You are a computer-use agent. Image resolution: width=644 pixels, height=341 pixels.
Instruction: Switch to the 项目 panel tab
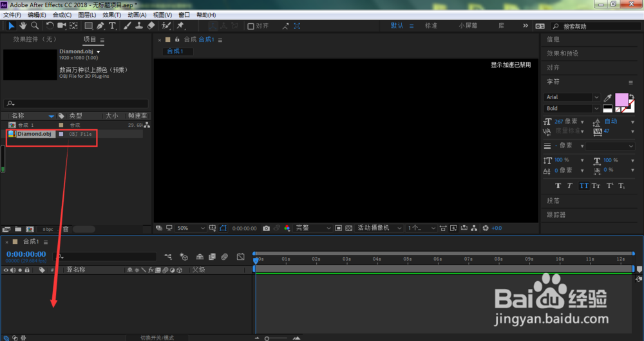tap(90, 39)
